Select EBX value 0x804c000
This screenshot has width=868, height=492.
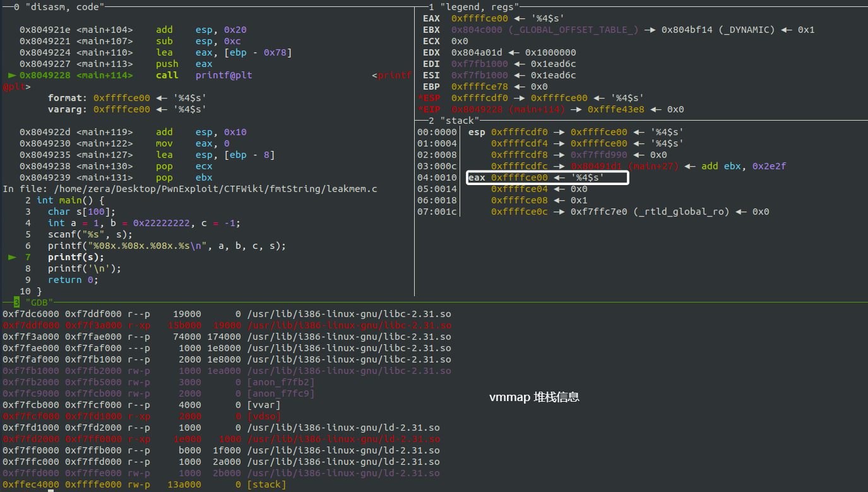(x=477, y=30)
